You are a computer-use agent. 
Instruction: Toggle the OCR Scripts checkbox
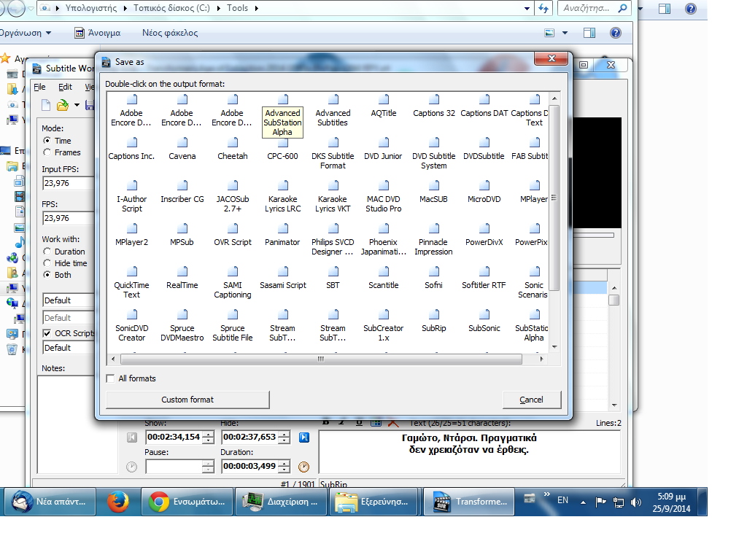tap(47, 333)
